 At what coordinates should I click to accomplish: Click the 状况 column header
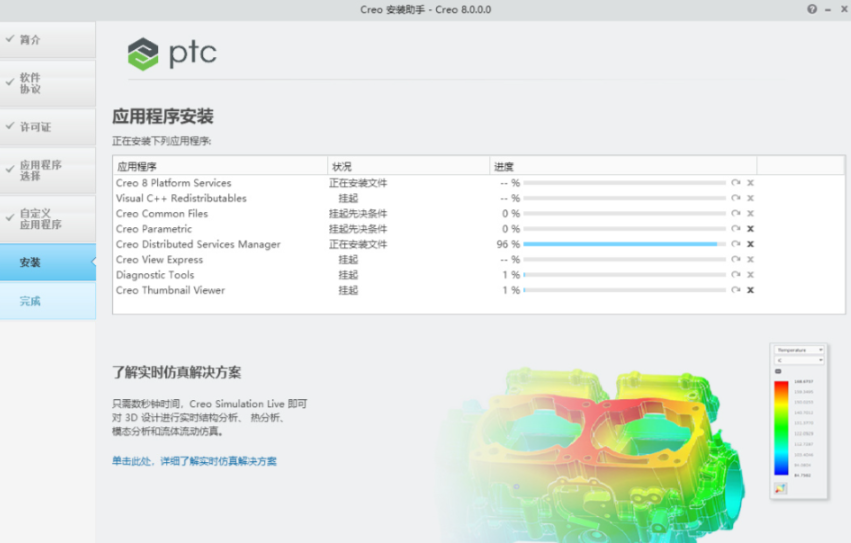pyautogui.click(x=409, y=166)
